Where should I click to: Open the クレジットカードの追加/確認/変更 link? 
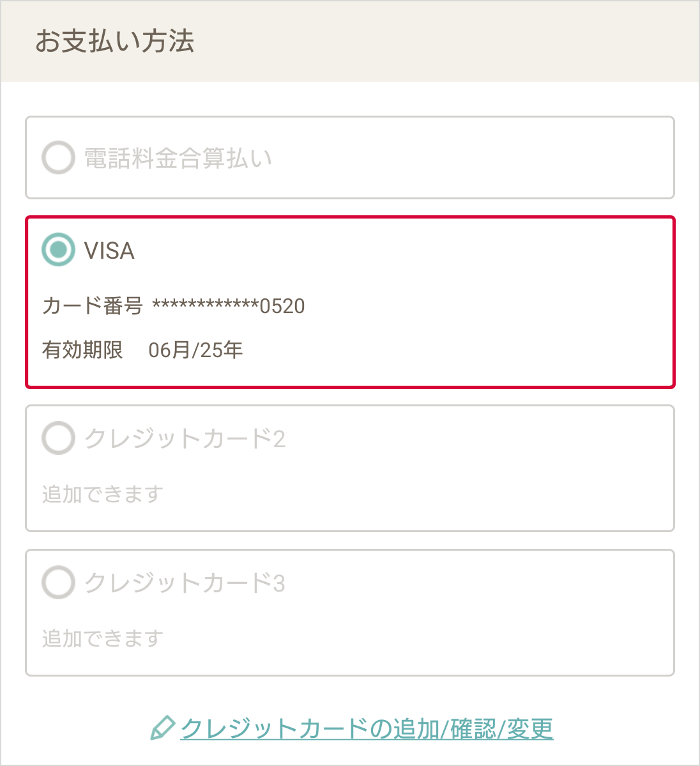367,728
